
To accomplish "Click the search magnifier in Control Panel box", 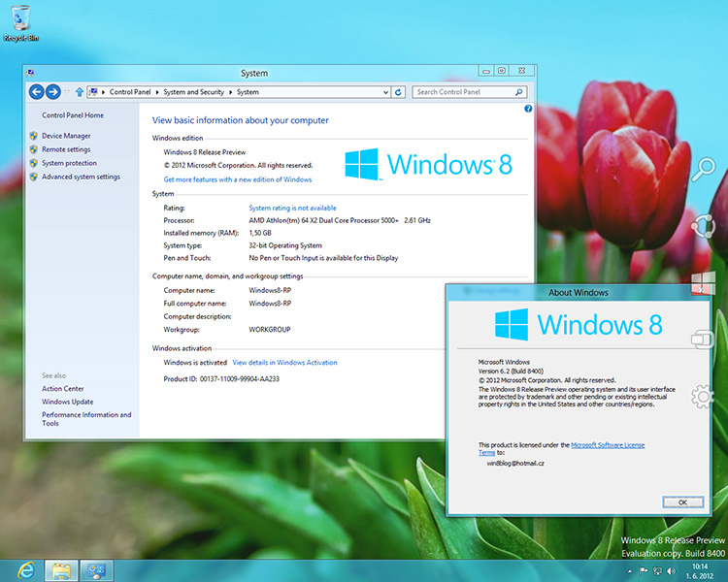I will [519, 92].
